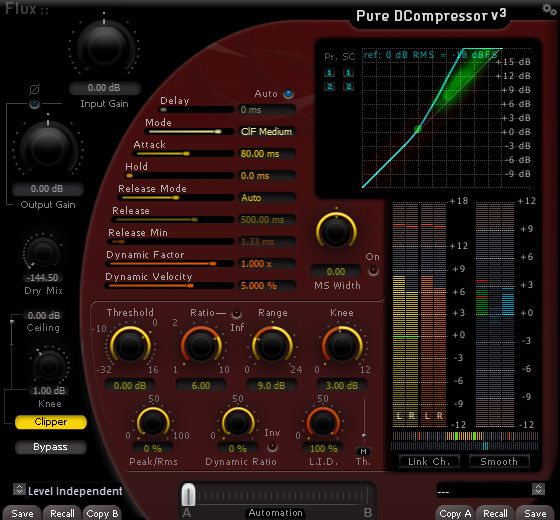Adjust the Hold slider
Image resolution: width=560 pixels, height=520 pixels.
pyautogui.click(x=179, y=176)
